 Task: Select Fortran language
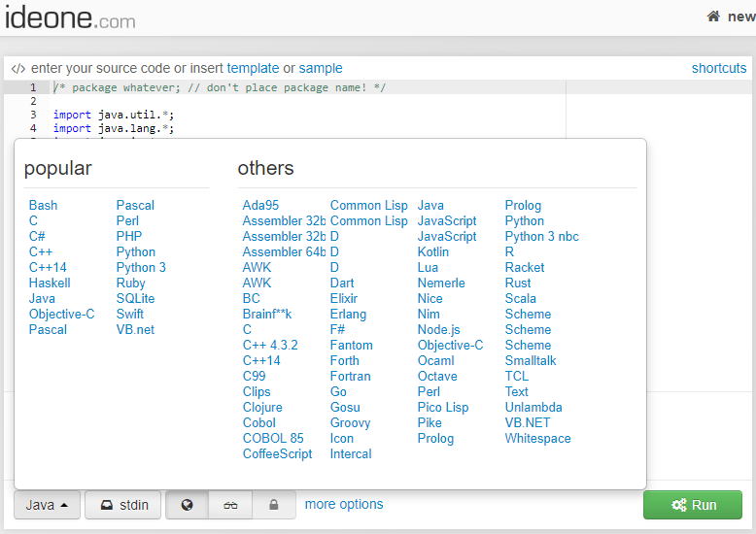351,376
